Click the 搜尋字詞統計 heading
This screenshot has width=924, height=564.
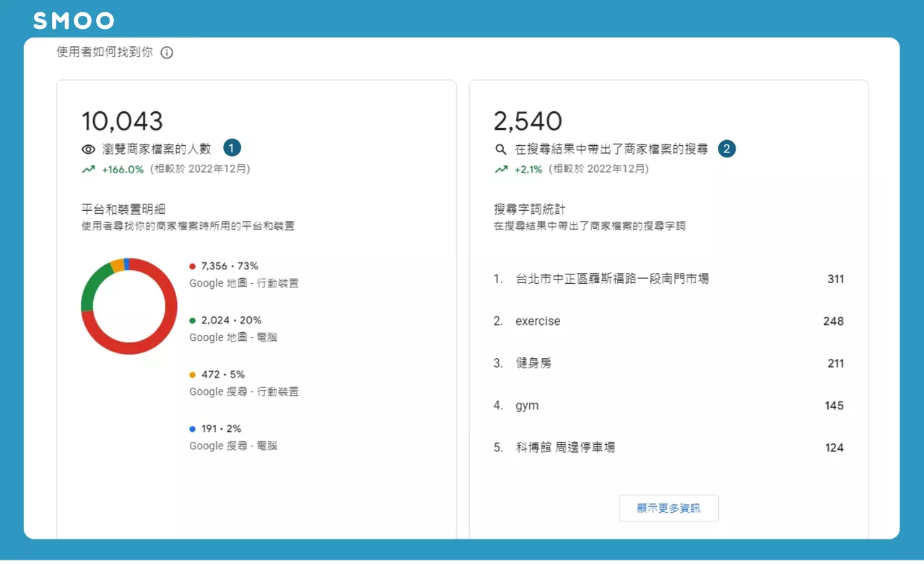point(530,209)
